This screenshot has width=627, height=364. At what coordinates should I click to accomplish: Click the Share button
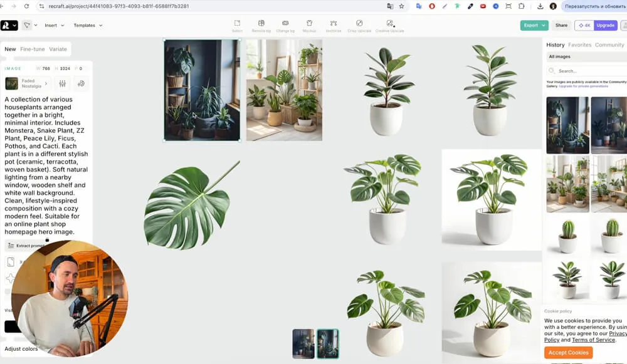[561, 25]
